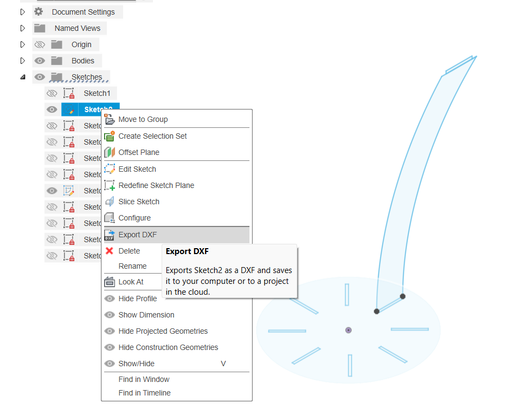Expand the Origin folder
The width and height of the screenshot is (532, 415).
pyautogui.click(x=22, y=44)
